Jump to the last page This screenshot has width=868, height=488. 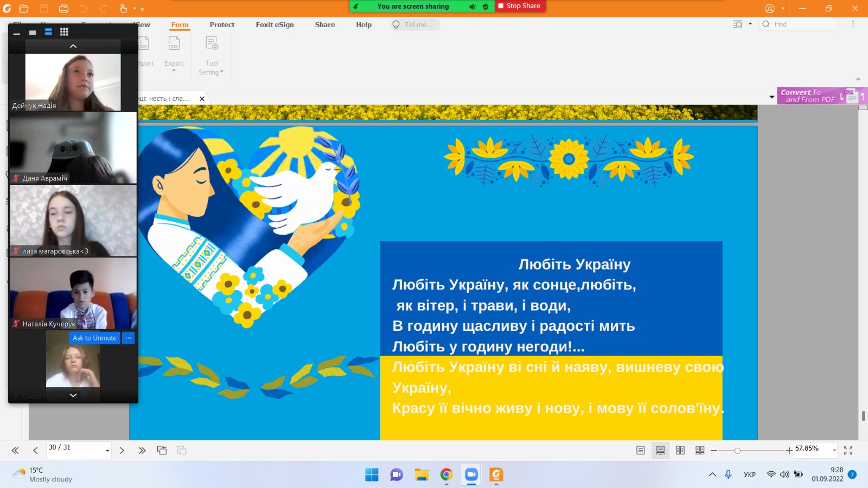142,451
